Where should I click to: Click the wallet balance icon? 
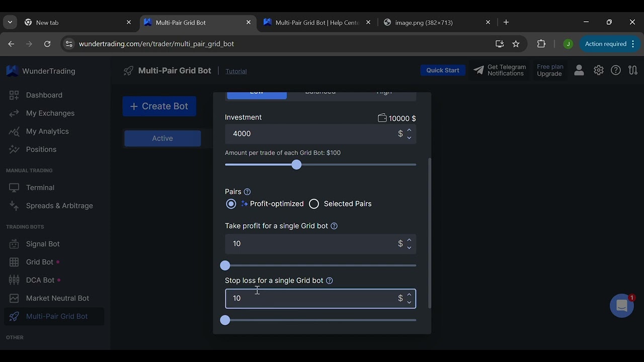pyautogui.click(x=382, y=118)
